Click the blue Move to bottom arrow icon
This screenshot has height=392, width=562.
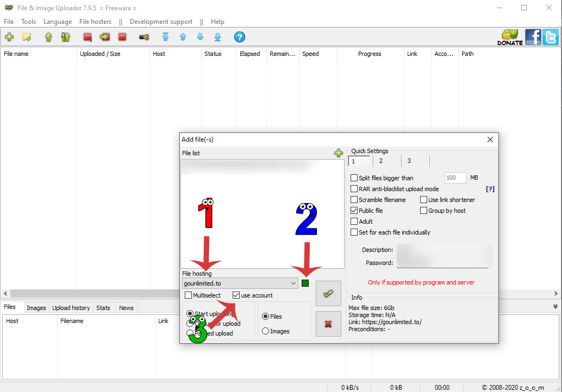pos(217,37)
